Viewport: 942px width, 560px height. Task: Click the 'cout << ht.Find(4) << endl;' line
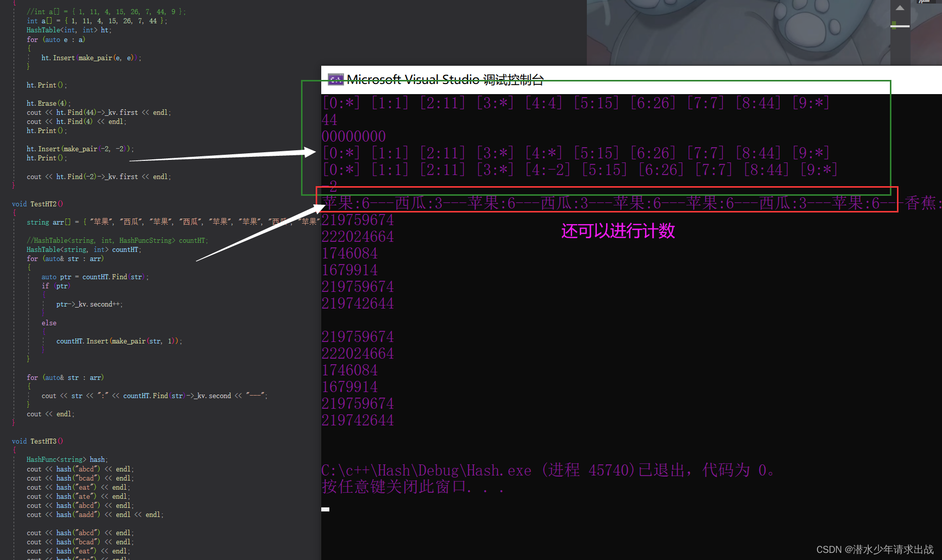coord(77,121)
